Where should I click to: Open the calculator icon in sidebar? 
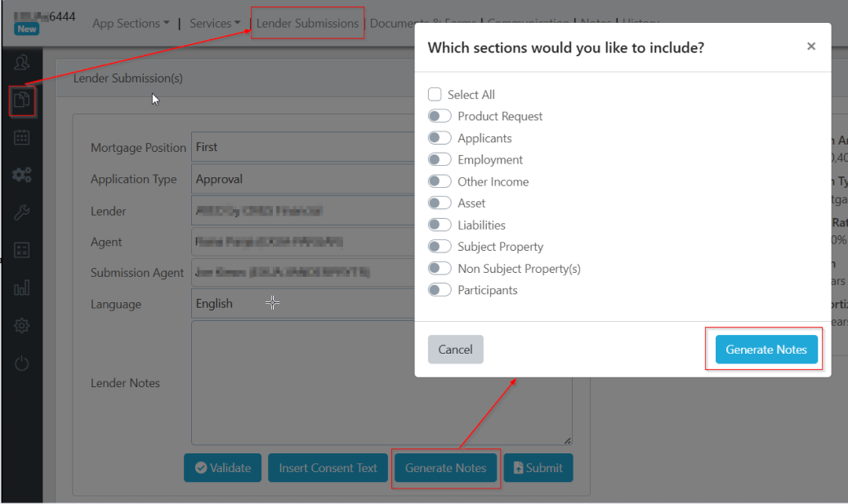22,251
